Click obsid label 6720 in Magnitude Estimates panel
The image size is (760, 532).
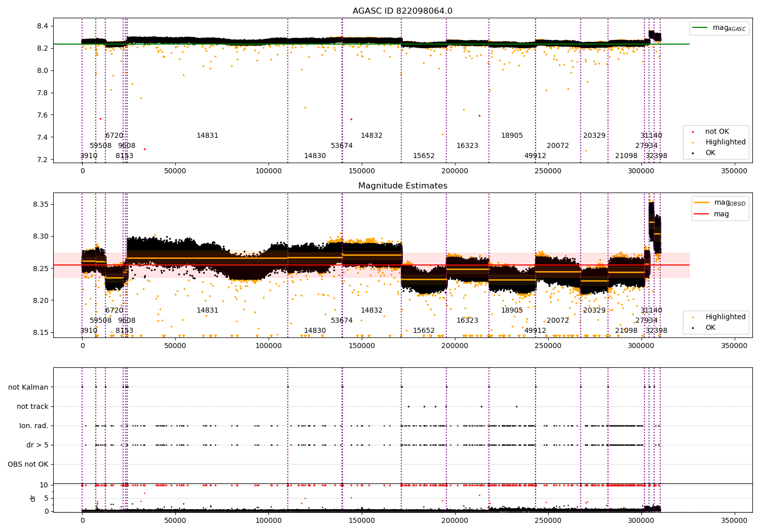click(x=115, y=311)
